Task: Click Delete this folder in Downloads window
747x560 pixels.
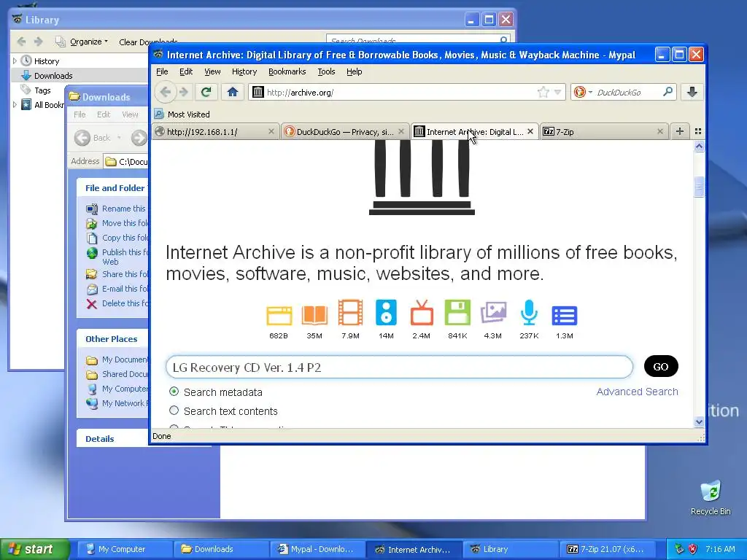Action: point(117,303)
